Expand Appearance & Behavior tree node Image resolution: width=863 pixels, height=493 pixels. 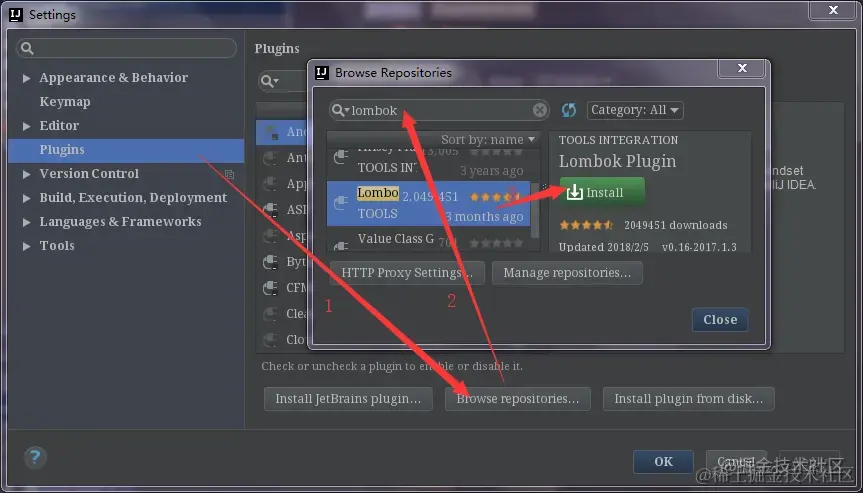pyautogui.click(x=26, y=78)
